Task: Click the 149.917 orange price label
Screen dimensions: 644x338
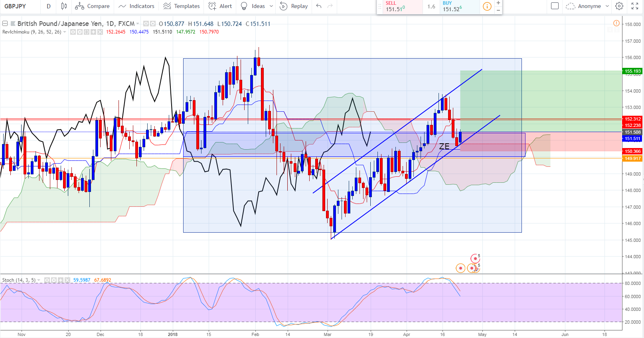Action: click(x=632, y=158)
